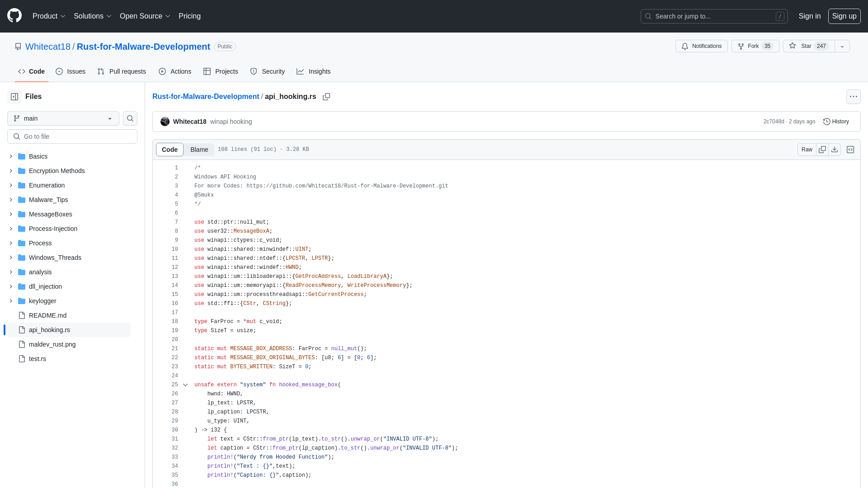Expand the Process-Injection folder chevron
Viewport: 868px width, 488px height.
point(11,229)
